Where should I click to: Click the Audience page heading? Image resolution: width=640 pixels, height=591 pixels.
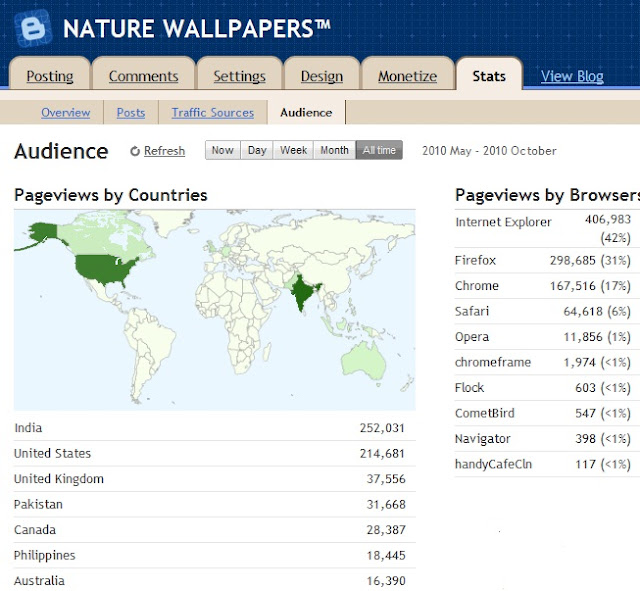61,151
